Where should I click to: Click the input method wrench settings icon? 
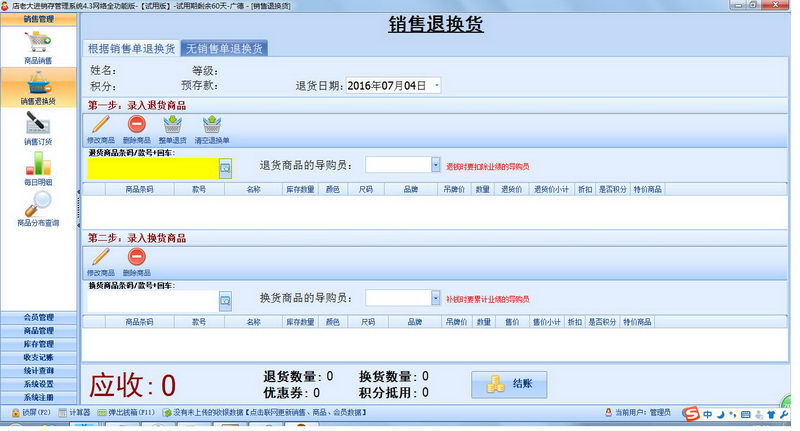[784, 414]
